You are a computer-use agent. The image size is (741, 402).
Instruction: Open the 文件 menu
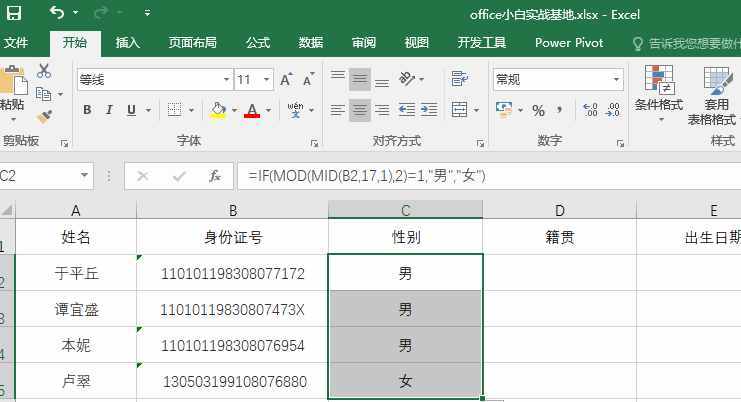click(16, 43)
